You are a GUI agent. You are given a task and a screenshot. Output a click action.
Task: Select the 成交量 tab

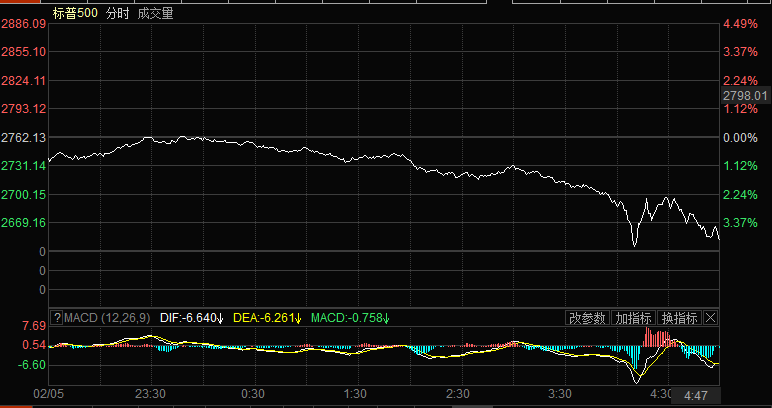pyautogui.click(x=156, y=13)
